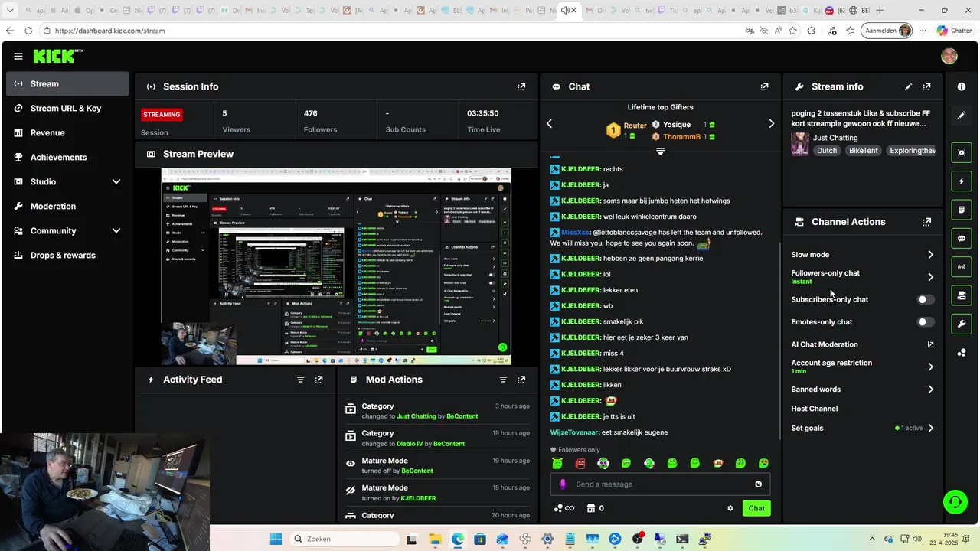Toggle Session Info broadcast widget in right sidebar
Viewport: 980px width, 551px height.
[962, 267]
